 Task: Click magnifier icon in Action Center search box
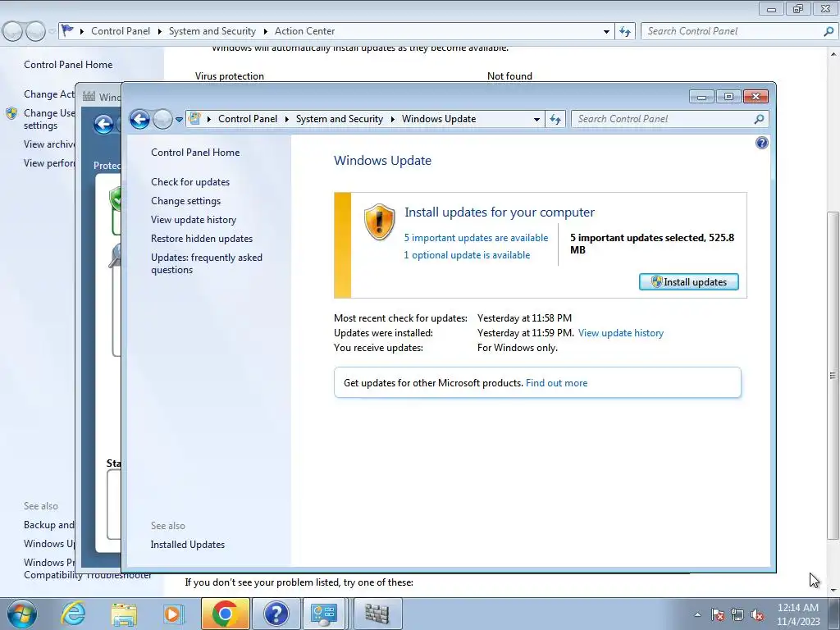tap(829, 31)
